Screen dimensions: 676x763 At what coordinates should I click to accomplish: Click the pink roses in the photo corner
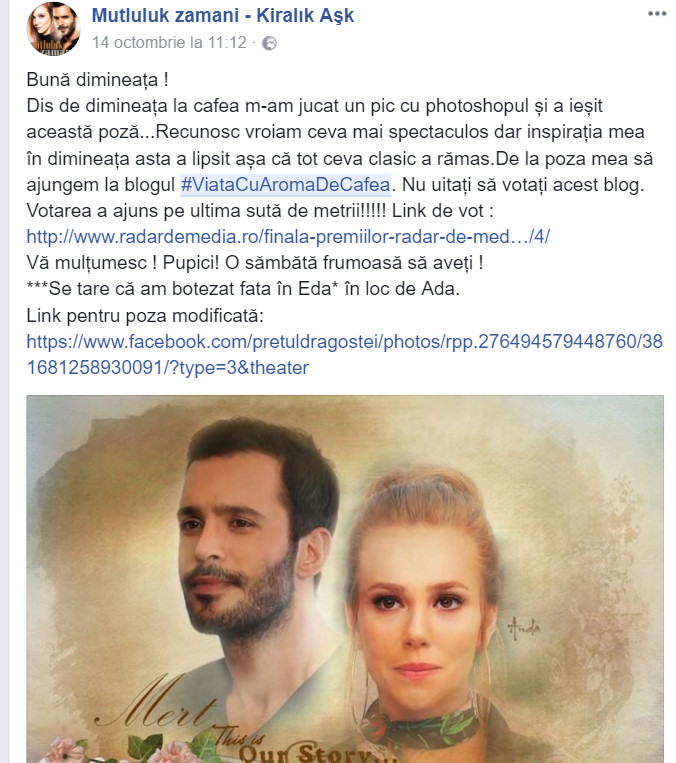click(122, 748)
